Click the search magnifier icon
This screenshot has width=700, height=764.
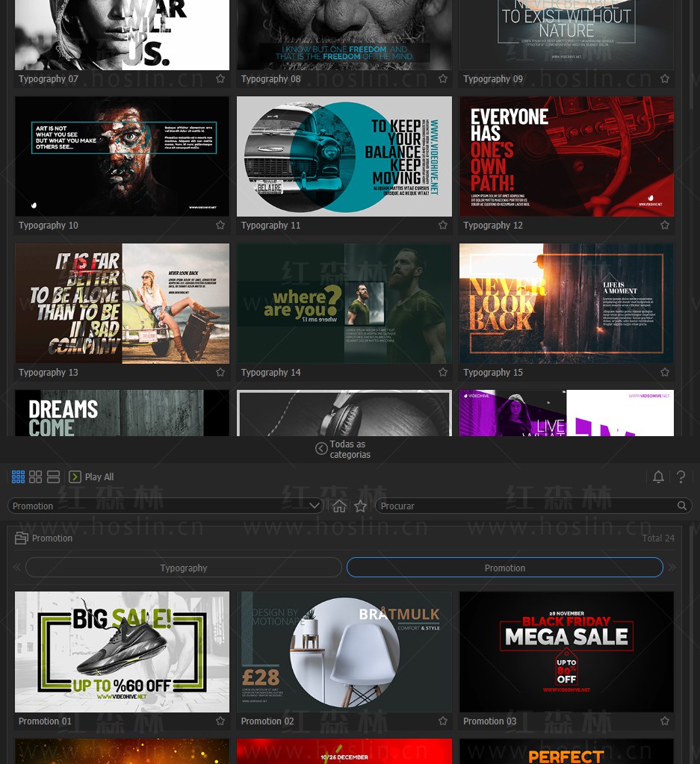[682, 506]
